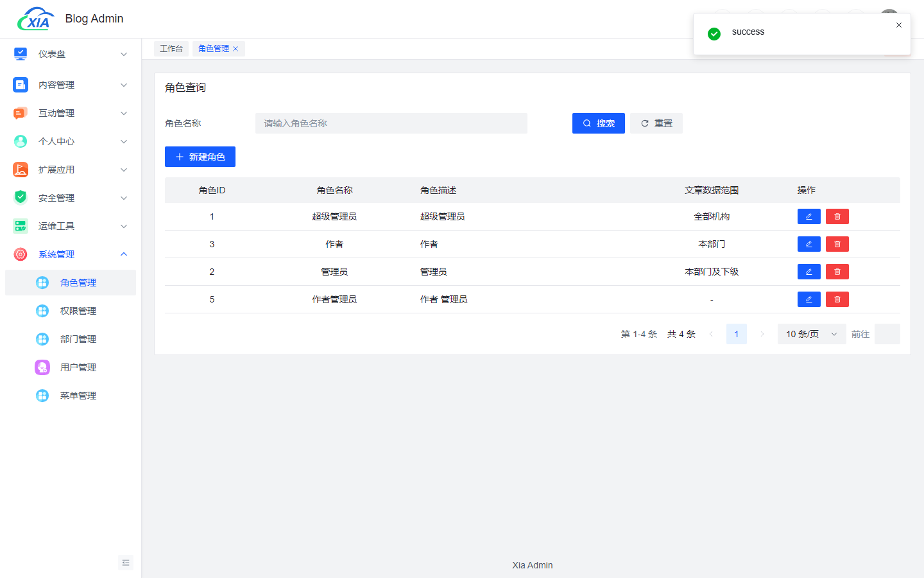Click the 仪表盘 dashboard monitor icon
The width and height of the screenshot is (924, 578).
pyautogui.click(x=21, y=54)
